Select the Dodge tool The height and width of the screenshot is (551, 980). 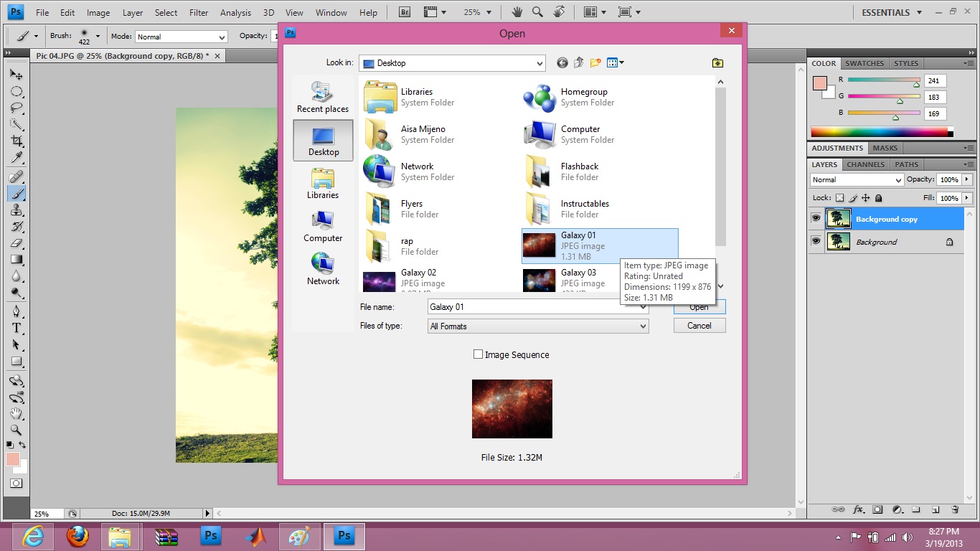pyautogui.click(x=17, y=293)
